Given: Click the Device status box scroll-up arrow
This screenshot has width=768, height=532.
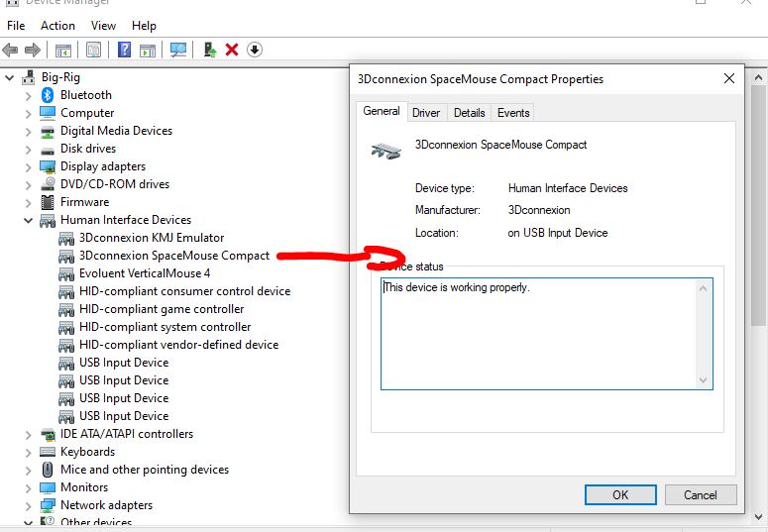Looking at the screenshot, I should point(704,288).
